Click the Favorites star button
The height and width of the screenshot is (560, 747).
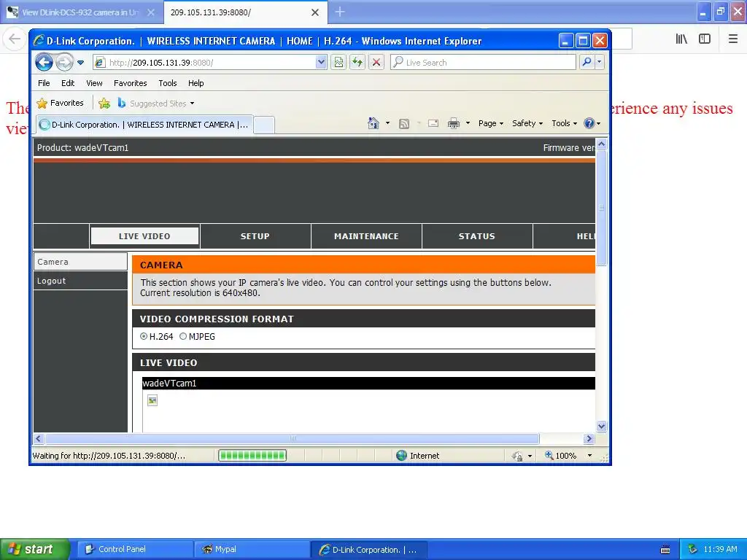60,103
